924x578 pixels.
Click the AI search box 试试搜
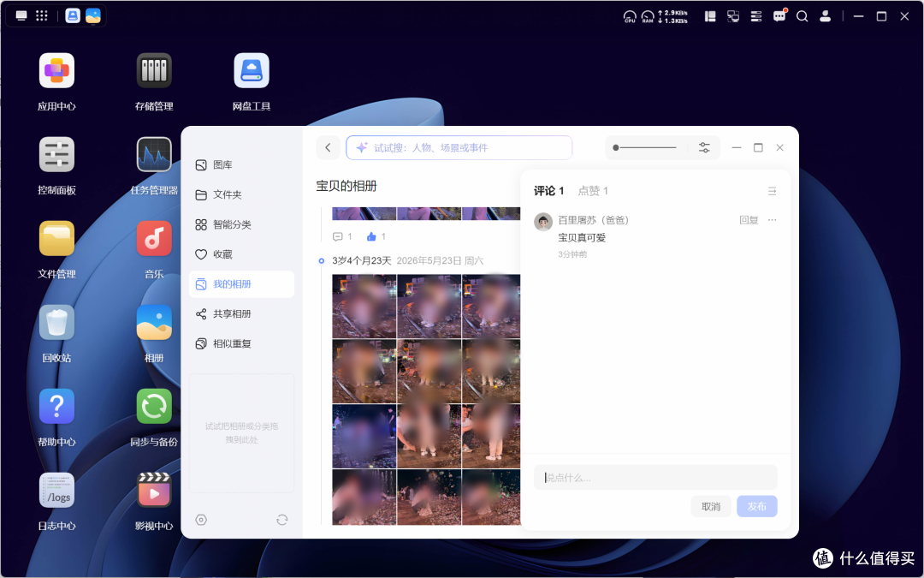coord(459,147)
